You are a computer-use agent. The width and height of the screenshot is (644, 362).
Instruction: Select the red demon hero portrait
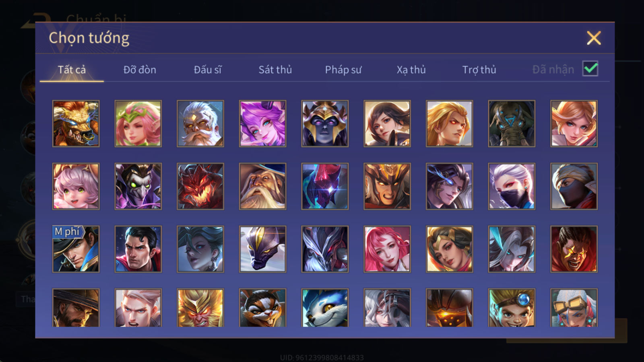coord(200,186)
